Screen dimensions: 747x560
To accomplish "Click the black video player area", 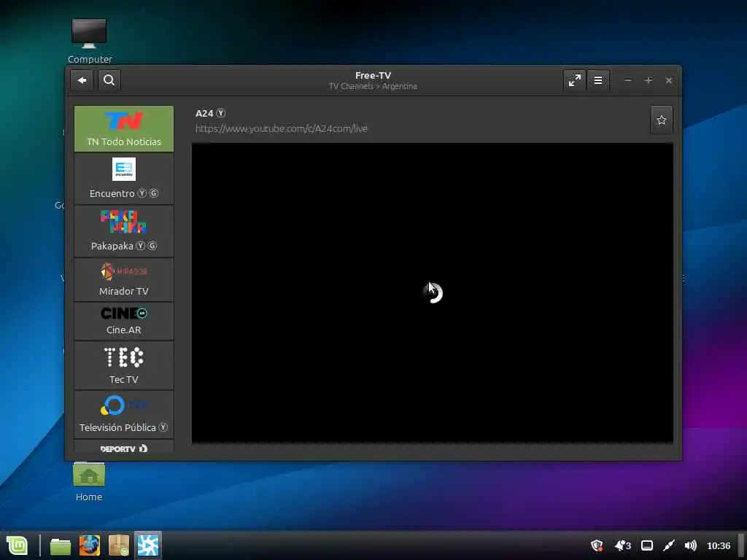I will click(x=432, y=293).
